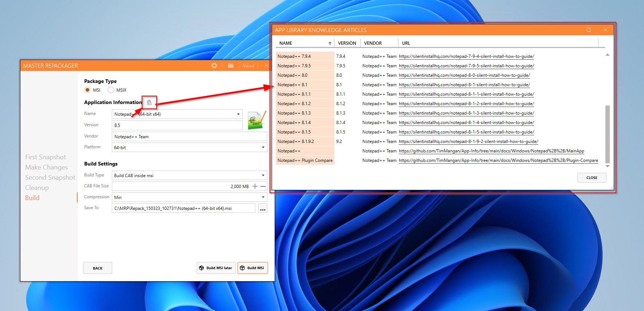Maximize the App Library Knowledge Articles window
Viewport: 644px width, 311px height.
(x=589, y=30)
